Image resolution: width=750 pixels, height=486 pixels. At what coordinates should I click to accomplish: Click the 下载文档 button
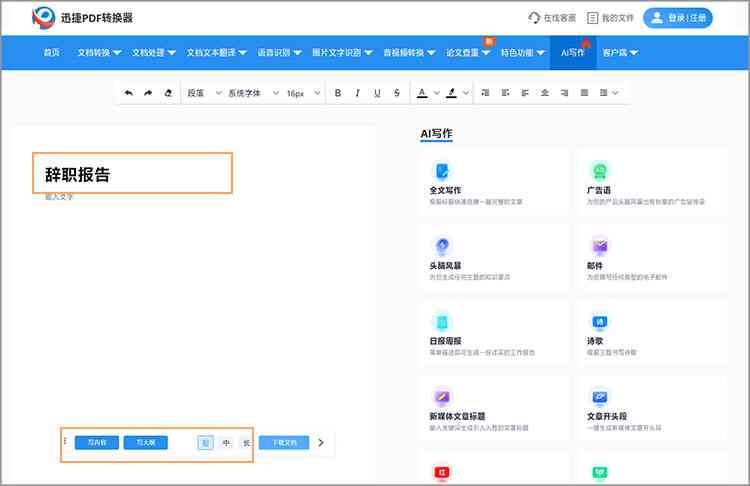tap(284, 443)
